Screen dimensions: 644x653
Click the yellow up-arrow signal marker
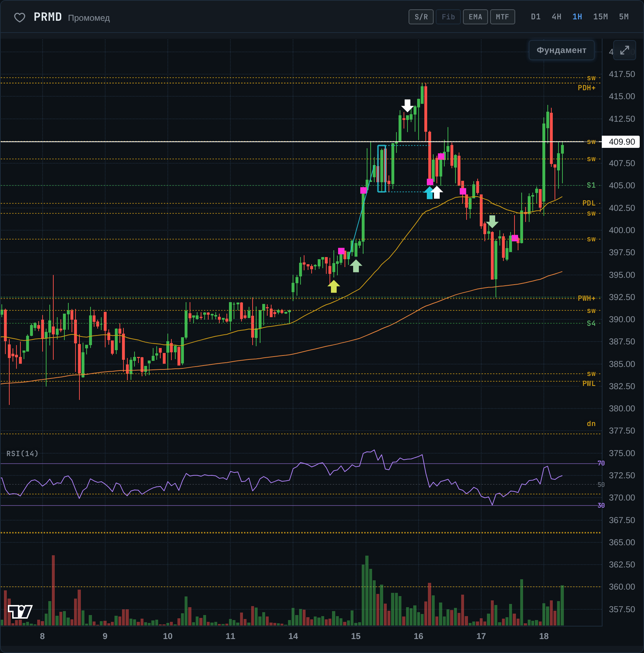pyautogui.click(x=334, y=286)
